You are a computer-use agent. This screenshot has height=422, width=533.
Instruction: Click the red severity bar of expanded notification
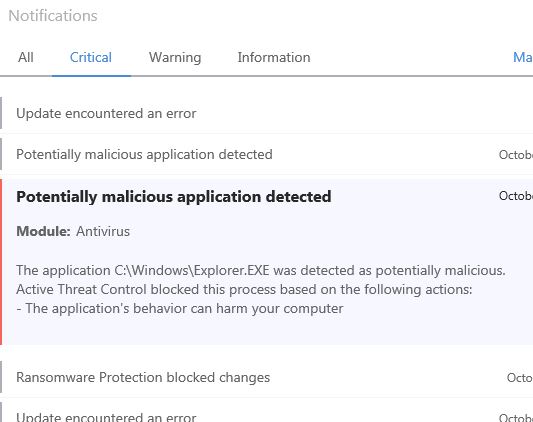pos(1,262)
